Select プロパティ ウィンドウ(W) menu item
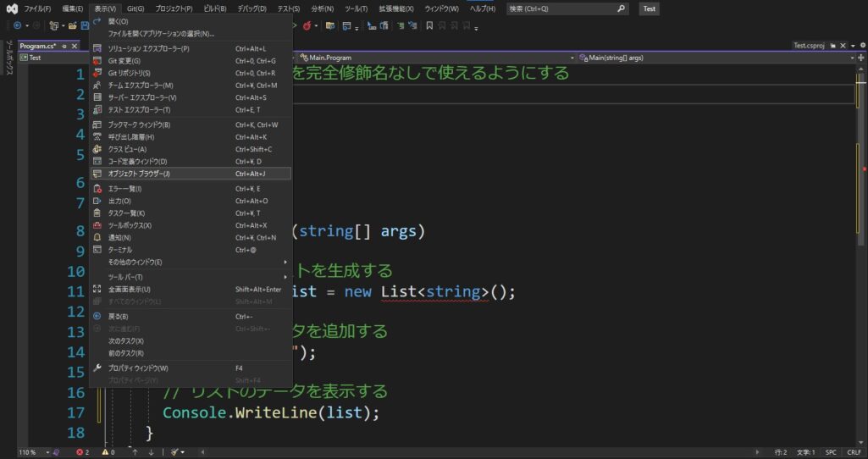This screenshot has width=868, height=459. (x=191, y=368)
